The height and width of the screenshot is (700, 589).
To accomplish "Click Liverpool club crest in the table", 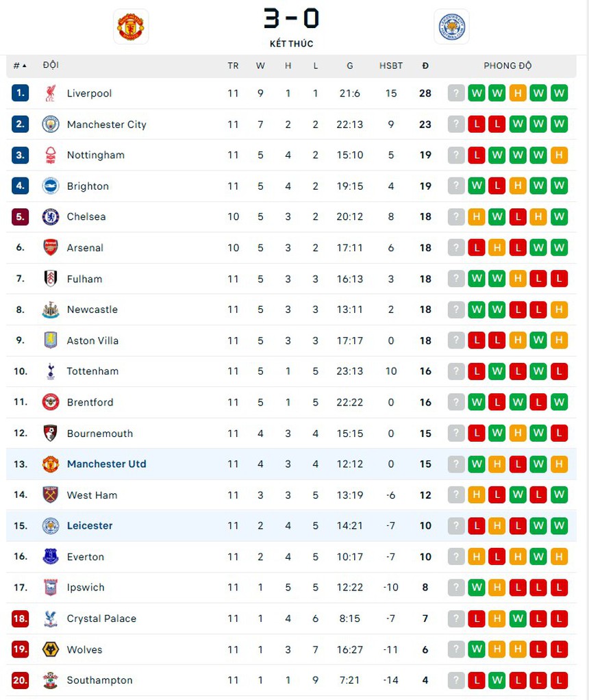I will click(51, 93).
